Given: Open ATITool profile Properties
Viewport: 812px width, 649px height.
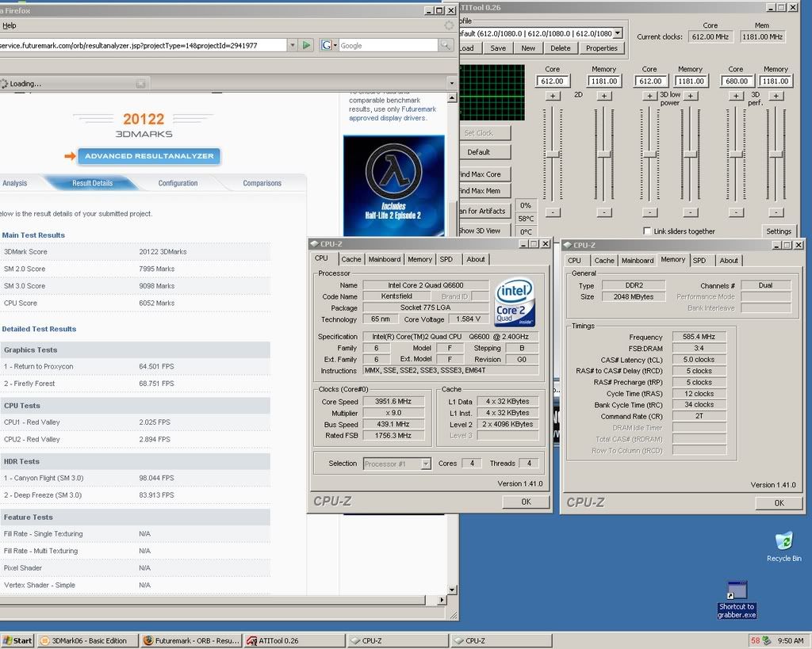Looking at the screenshot, I should (601, 48).
